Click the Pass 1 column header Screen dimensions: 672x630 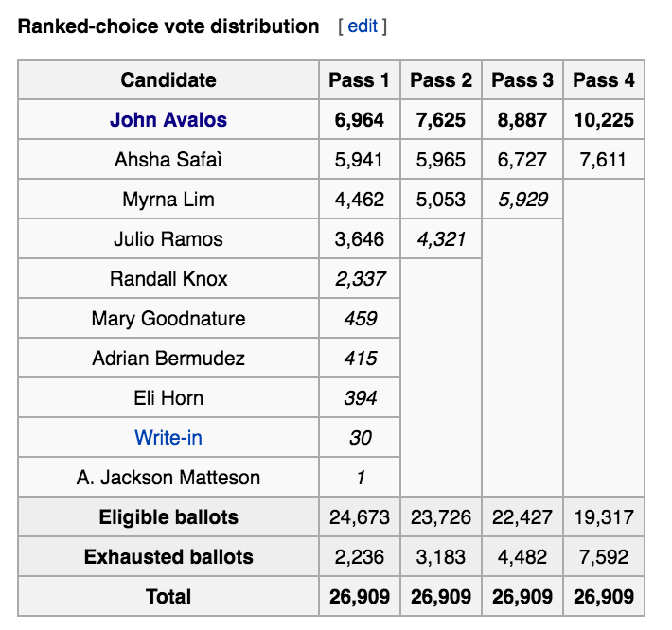tap(359, 80)
